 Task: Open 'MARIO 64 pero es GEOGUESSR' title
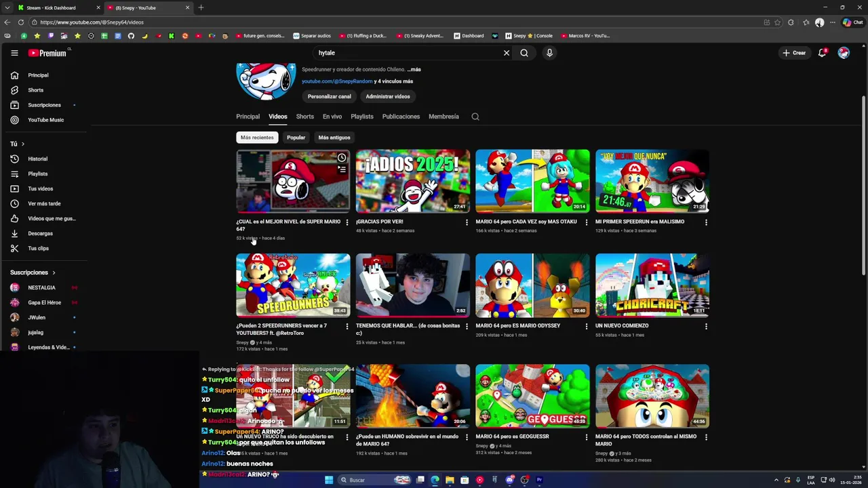point(512,436)
